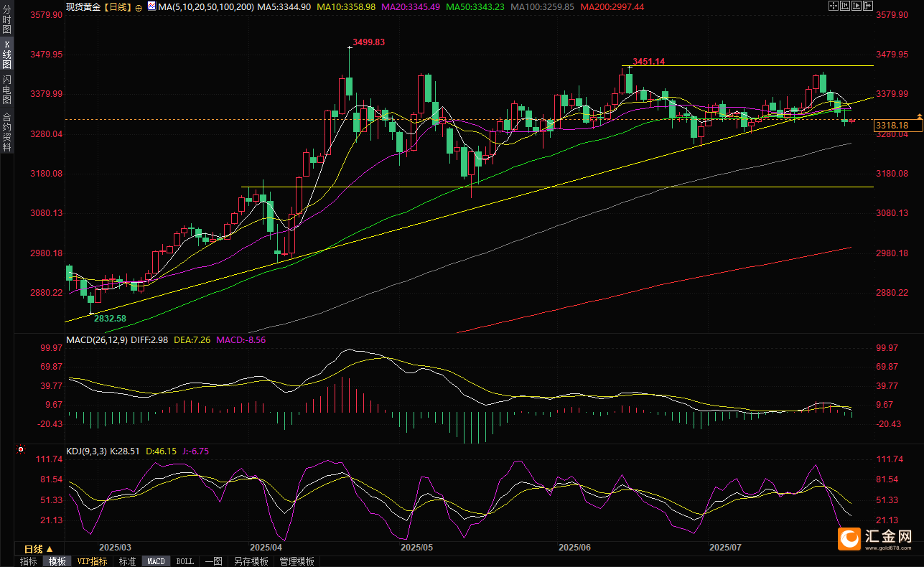924x567 pixels.
Task: Open the MA indicator settings icon
Action: (x=151, y=6)
